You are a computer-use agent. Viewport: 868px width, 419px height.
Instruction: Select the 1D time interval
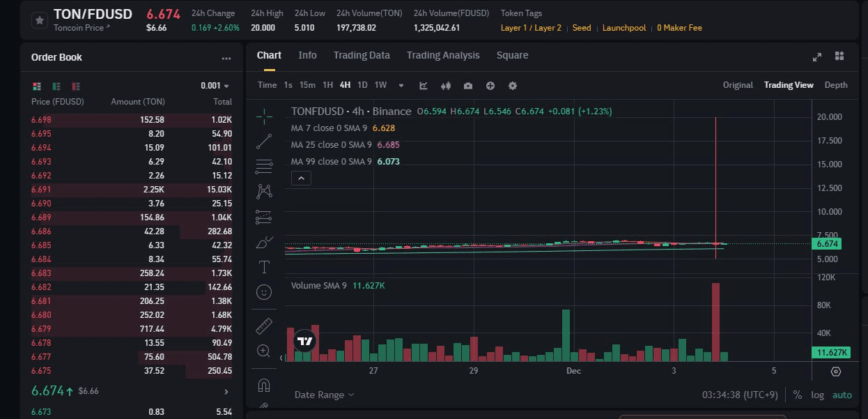pos(362,85)
